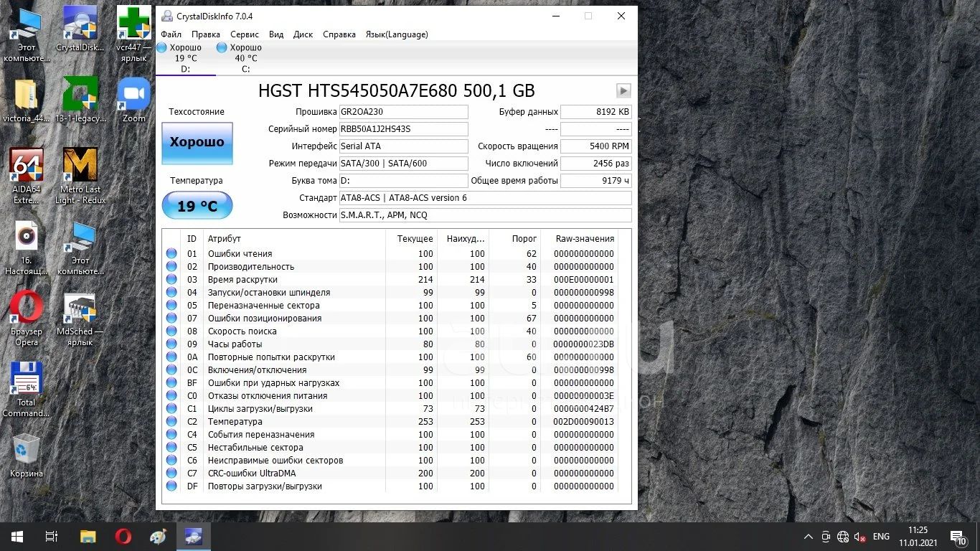The width and height of the screenshot is (980, 551).
Task: Click the Serial ATA interface field
Action: pos(403,146)
